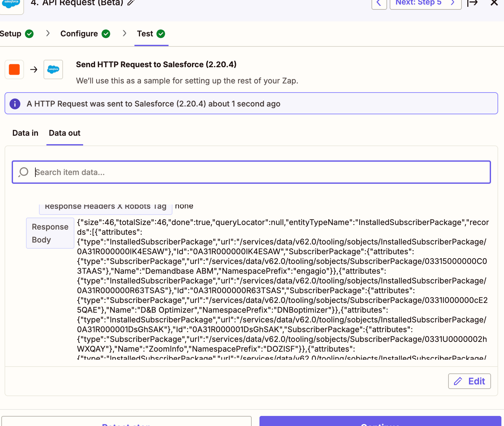Click the magnifier search icon
The image size is (504, 426).
23,172
